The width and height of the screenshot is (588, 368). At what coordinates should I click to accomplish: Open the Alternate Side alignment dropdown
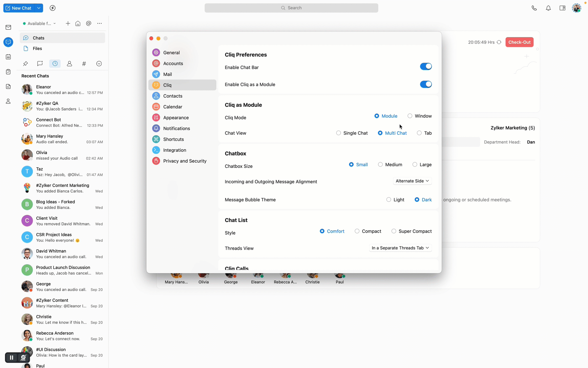tap(412, 181)
